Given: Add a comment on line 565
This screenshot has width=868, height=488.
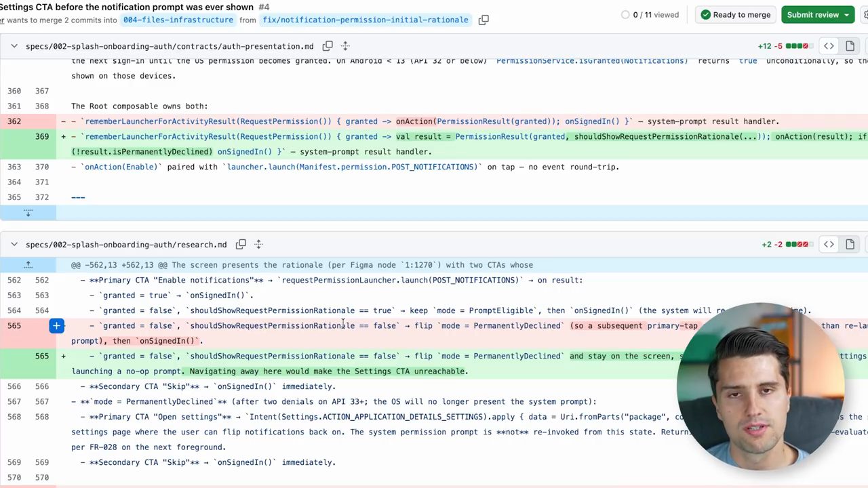Looking at the screenshot, I should pos(56,326).
